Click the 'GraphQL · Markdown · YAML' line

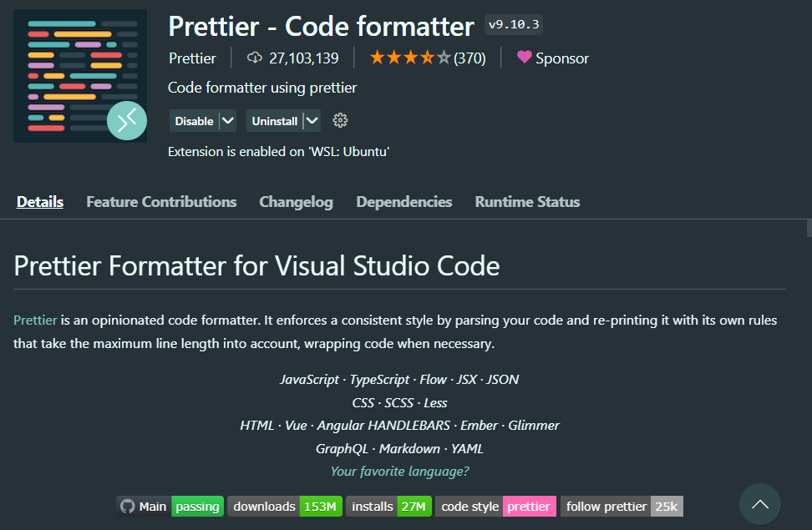[399, 448]
